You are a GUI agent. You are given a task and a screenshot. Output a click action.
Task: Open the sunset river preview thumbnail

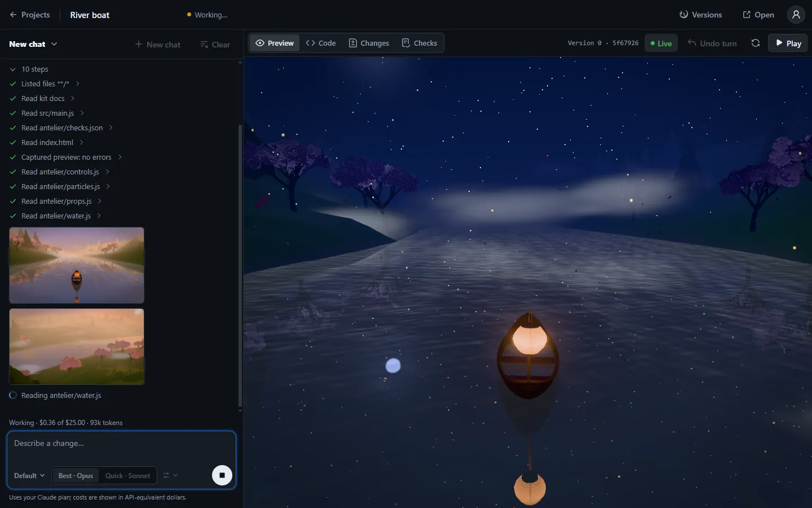point(77,265)
